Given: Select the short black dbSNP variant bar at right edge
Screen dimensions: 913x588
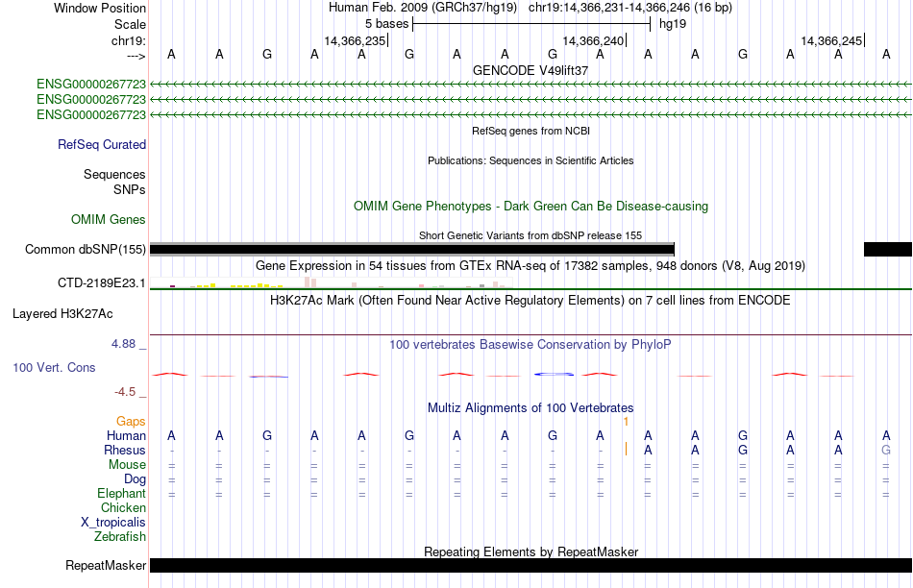Looking at the screenshot, I should 888,249.
